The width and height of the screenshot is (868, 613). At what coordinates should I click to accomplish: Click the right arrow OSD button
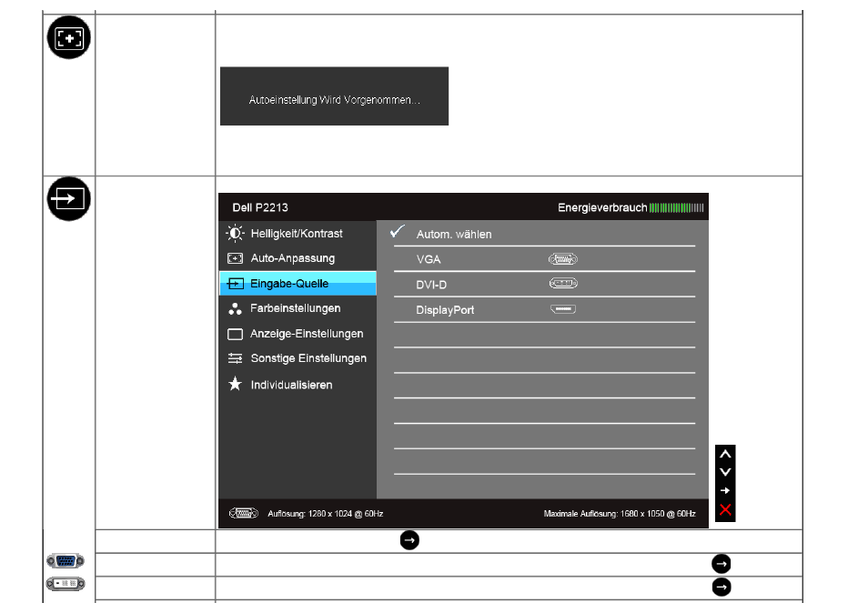(725, 491)
